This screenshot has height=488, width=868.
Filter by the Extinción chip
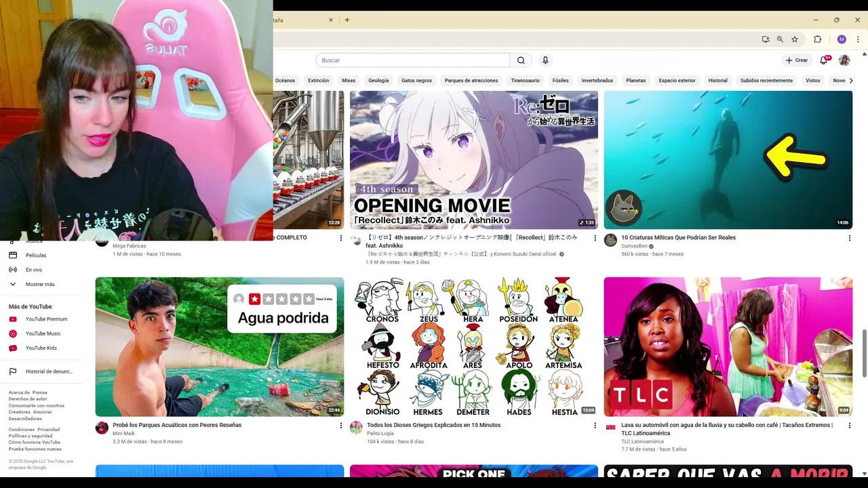318,81
